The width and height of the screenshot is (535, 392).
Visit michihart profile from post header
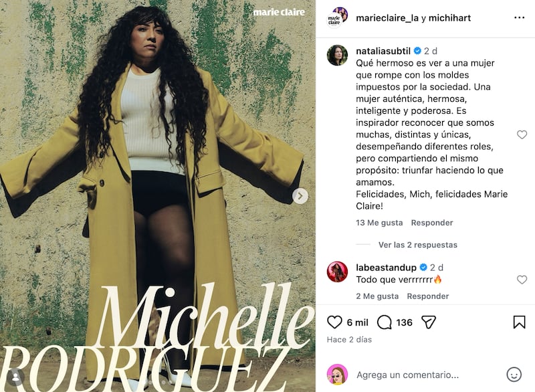(x=449, y=18)
